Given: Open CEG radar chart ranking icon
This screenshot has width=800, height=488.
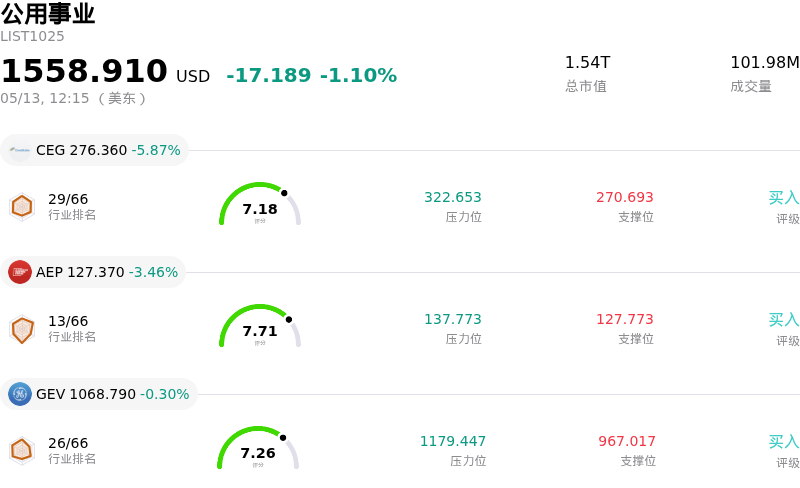Looking at the screenshot, I should (22, 207).
